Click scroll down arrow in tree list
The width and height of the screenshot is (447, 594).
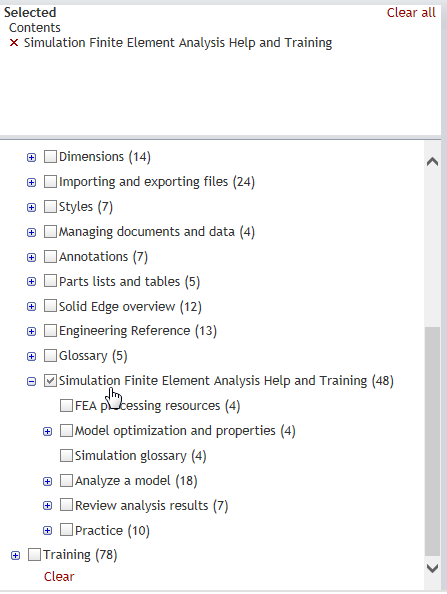(432, 568)
